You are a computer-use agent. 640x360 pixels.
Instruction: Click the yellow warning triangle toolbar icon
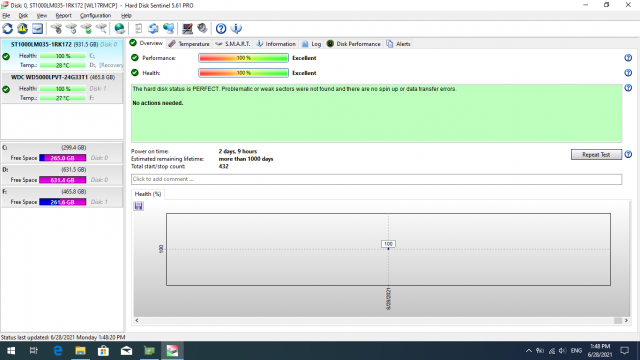(x=22, y=29)
